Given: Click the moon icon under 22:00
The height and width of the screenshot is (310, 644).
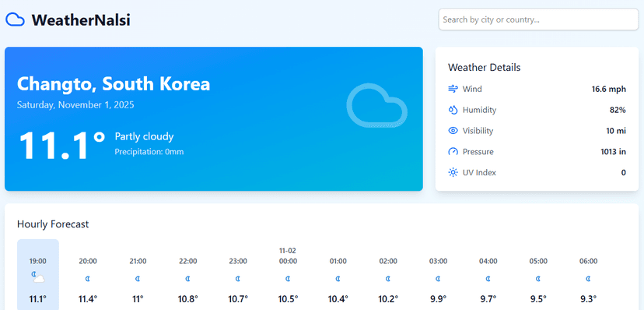Looking at the screenshot, I should [x=187, y=279].
